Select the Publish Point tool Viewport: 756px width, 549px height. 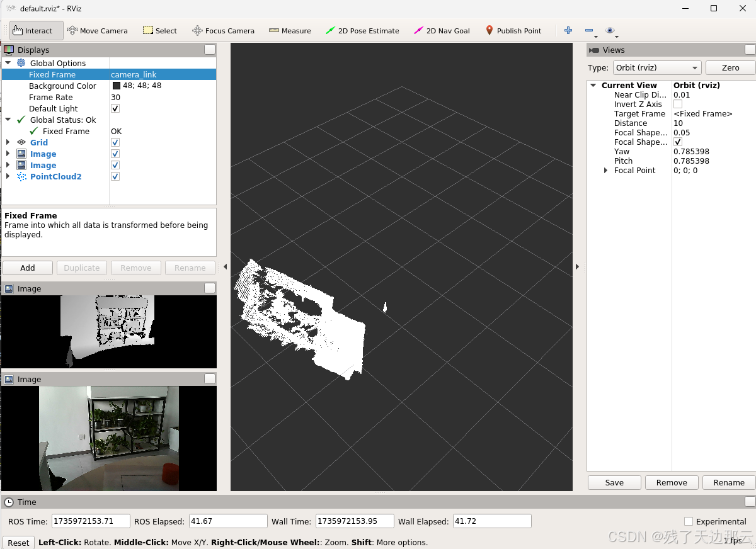[513, 30]
